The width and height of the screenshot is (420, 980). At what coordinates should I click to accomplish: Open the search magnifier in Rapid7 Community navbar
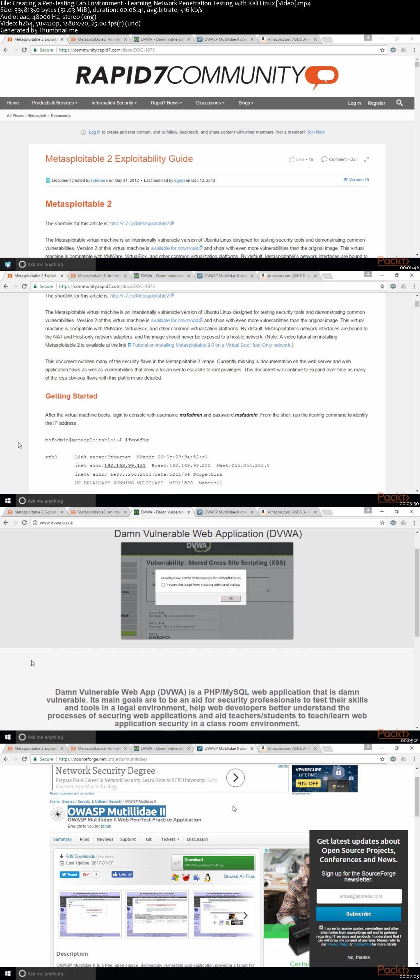(x=399, y=103)
